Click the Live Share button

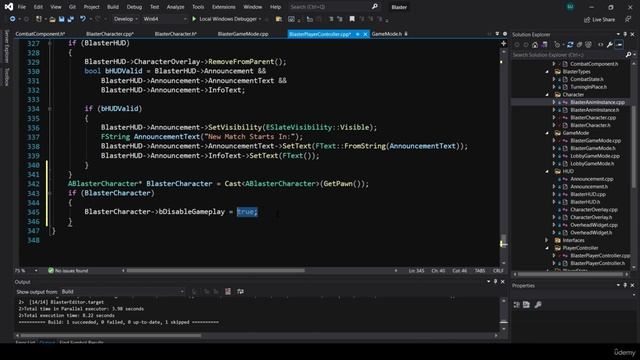(x=599, y=20)
